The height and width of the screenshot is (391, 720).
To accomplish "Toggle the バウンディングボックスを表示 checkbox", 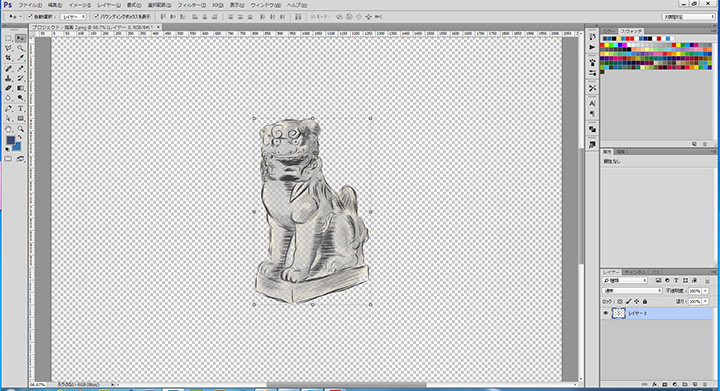I will pos(96,17).
